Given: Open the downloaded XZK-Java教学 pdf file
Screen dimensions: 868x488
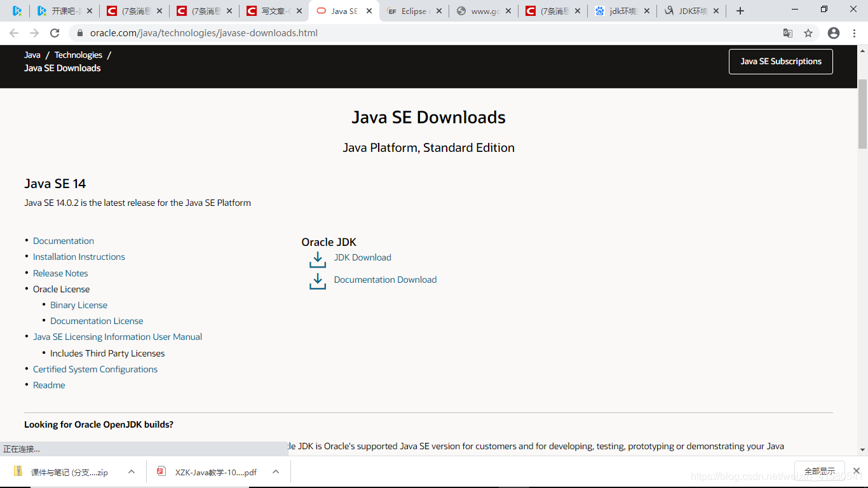Looking at the screenshot, I should 216,472.
